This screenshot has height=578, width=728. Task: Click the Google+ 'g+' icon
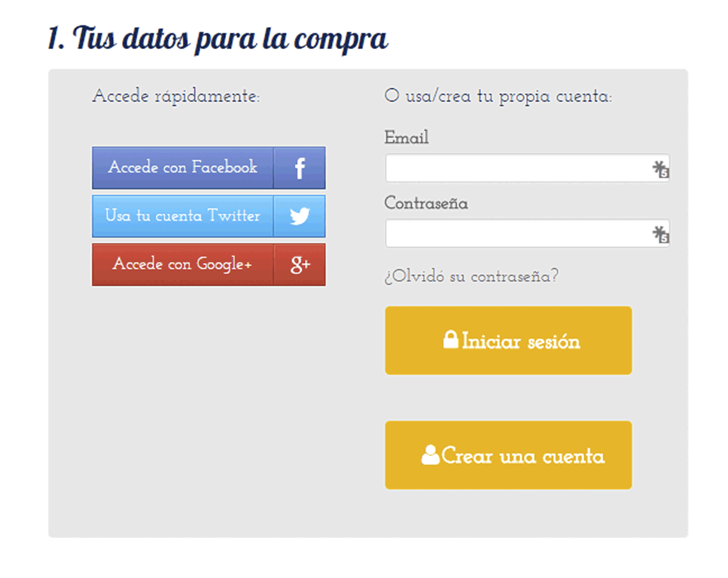300,265
